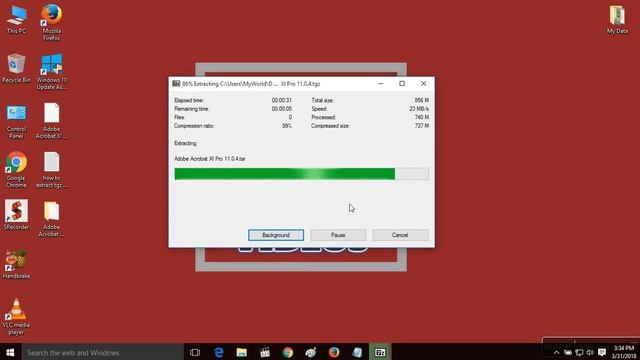
Task: Open the Windows Start menu
Action: (10, 352)
